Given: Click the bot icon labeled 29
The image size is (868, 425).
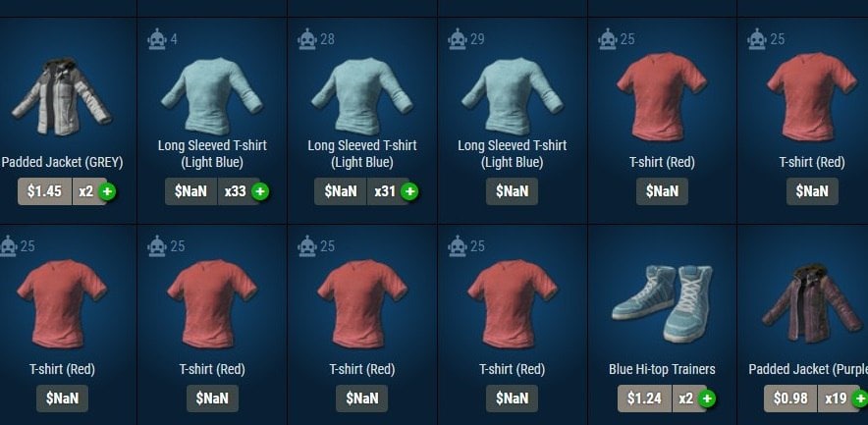Looking at the screenshot, I should pos(458,39).
